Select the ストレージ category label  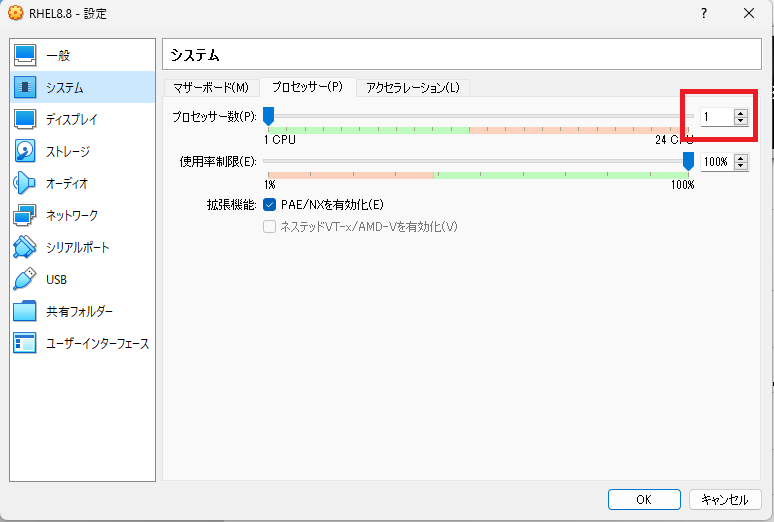click(68, 152)
